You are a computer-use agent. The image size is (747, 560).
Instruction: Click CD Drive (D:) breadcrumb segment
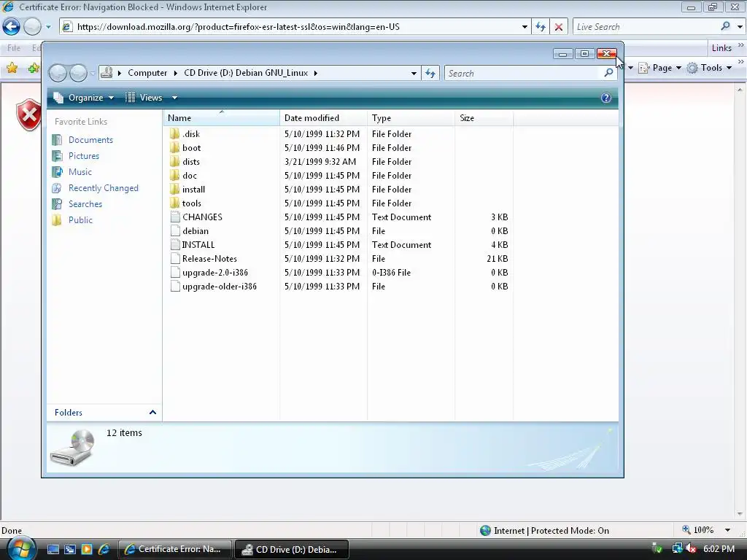click(x=246, y=73)
